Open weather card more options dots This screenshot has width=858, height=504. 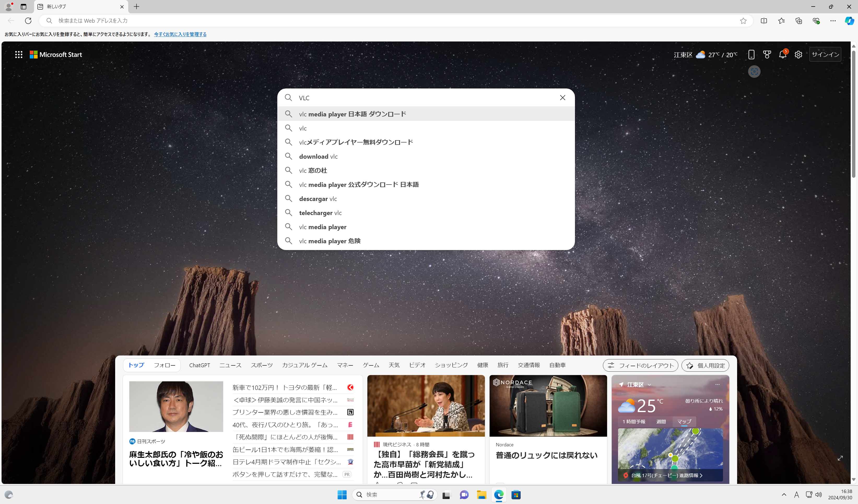717,384
